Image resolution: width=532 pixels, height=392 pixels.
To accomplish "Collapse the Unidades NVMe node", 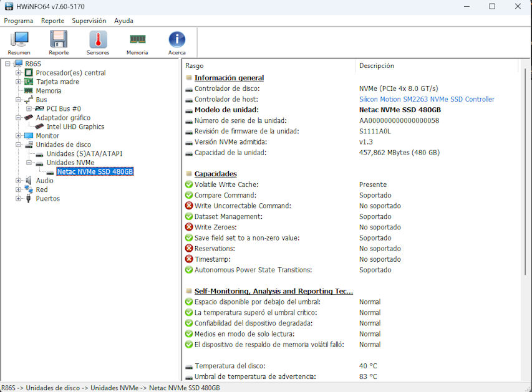I will (29, 163).
